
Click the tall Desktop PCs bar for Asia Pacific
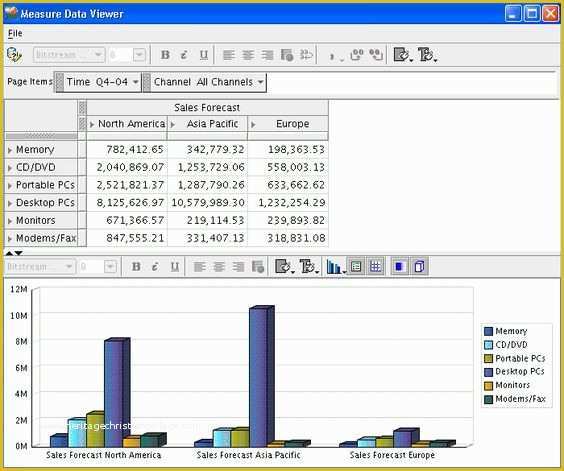tap(262, 377)
